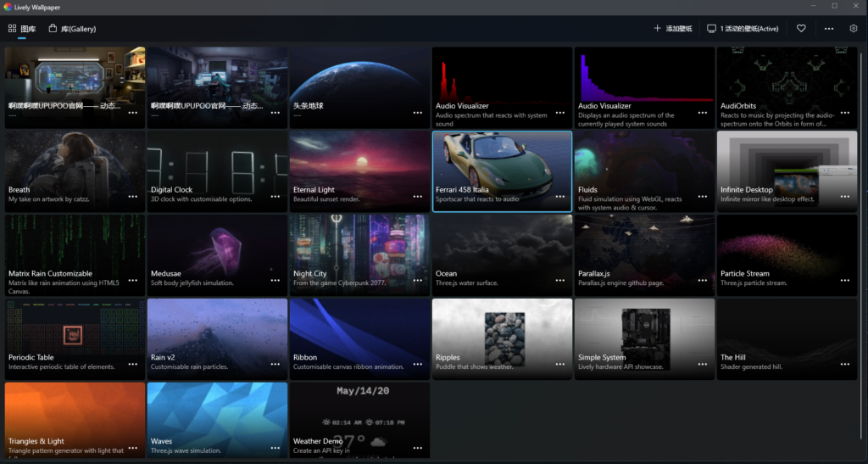Select the Particle Stream wallpaper
Image resolution: width=868 pixels, height=464 pixels.
click(x=787, y=255)
